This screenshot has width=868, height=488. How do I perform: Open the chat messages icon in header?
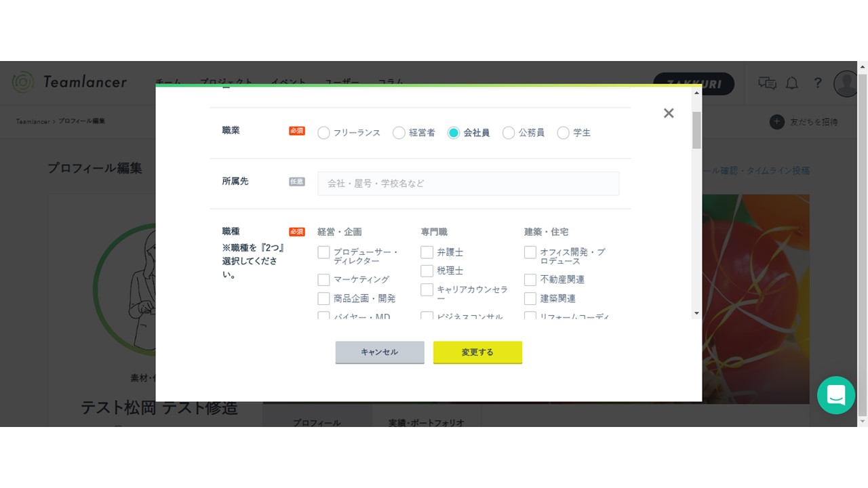point(767,83)
